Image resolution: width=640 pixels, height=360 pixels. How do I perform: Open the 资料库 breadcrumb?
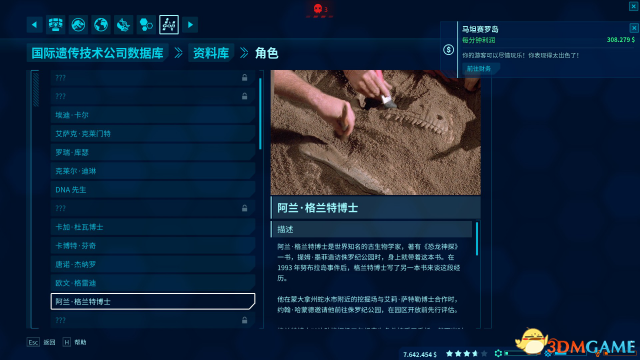tap(211, 53)
